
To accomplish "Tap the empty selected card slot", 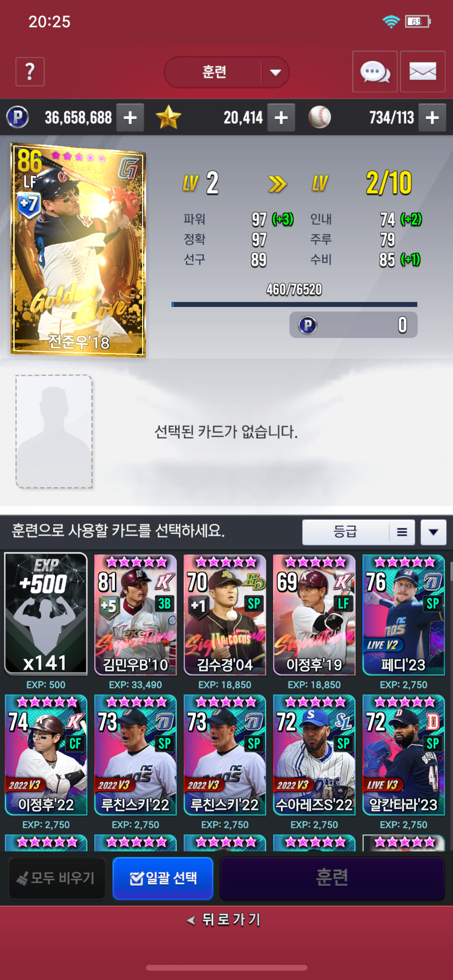I will (54, 431).
